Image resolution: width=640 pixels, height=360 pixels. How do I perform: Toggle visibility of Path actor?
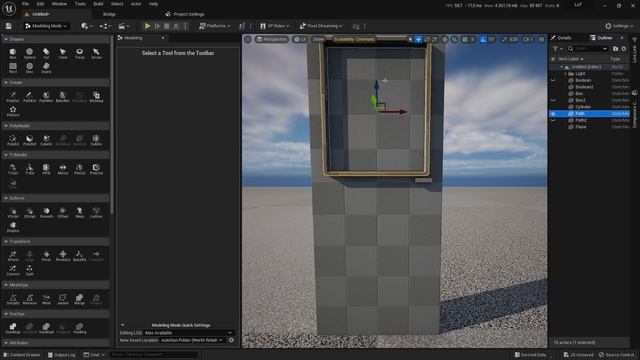(x=553, y=113)
